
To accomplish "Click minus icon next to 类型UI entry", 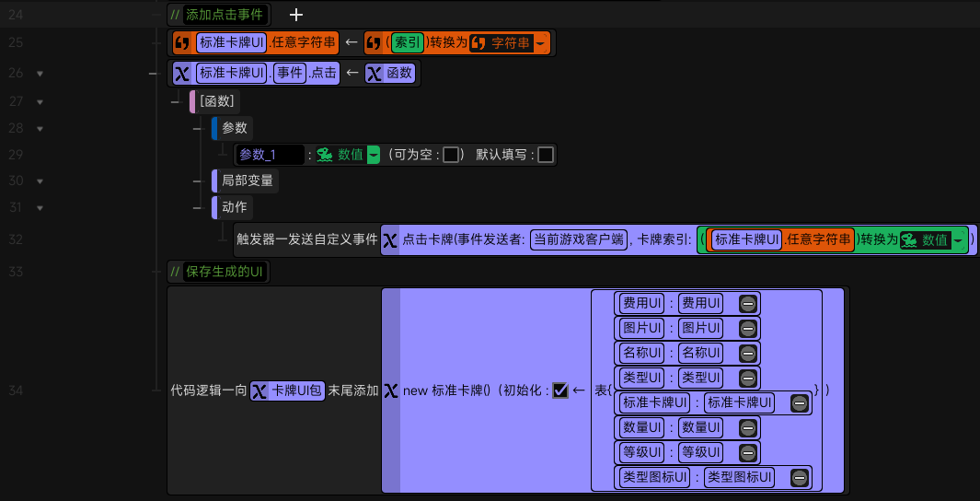I will click(x=748, y=378).
